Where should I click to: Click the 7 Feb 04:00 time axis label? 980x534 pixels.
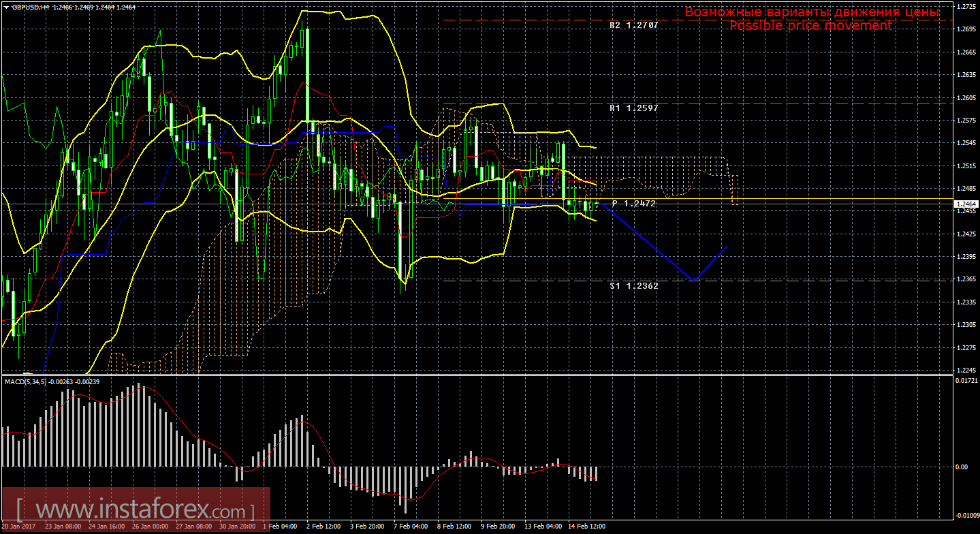pyautogui.click(x=410, y=527)
